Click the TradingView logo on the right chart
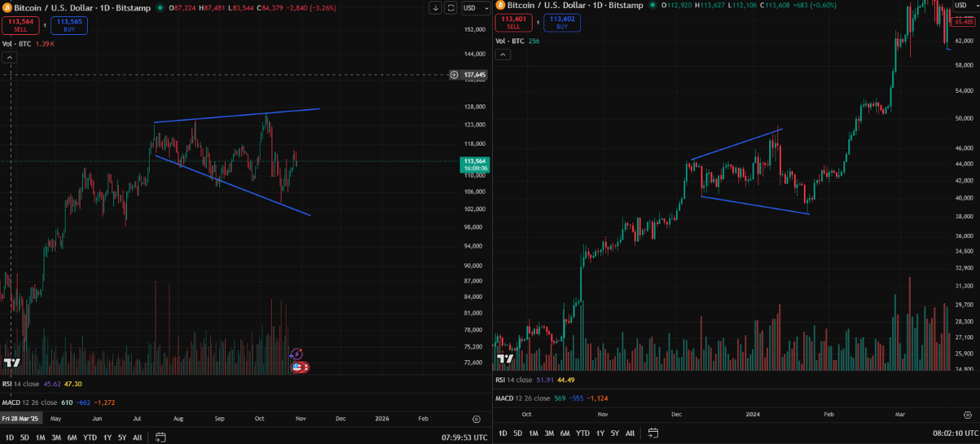 click(505, 358)
